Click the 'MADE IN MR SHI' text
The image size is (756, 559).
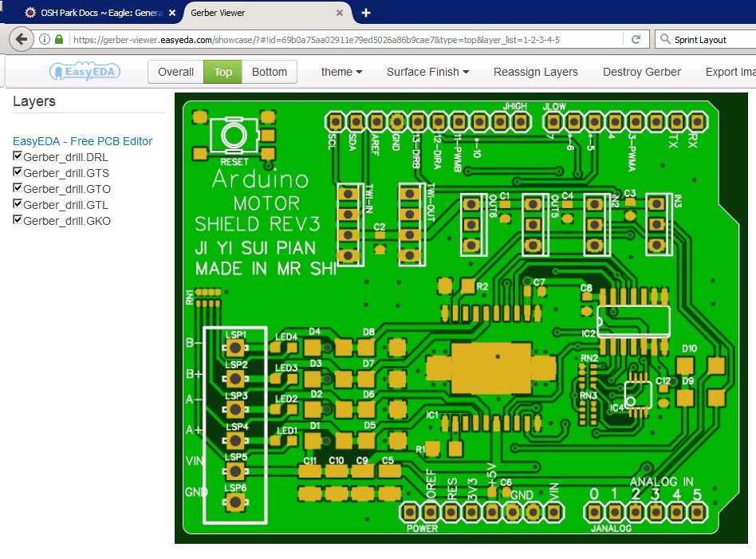tap(266, 269)
